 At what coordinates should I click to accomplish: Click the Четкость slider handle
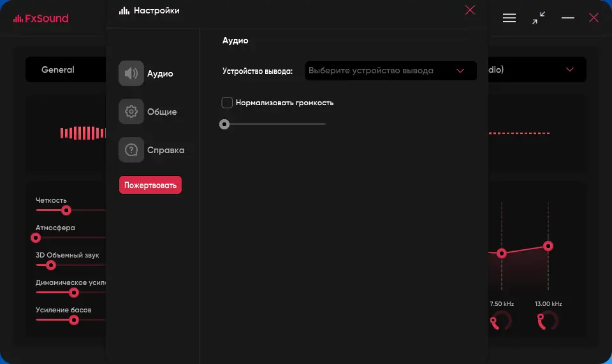coord(66,210)
